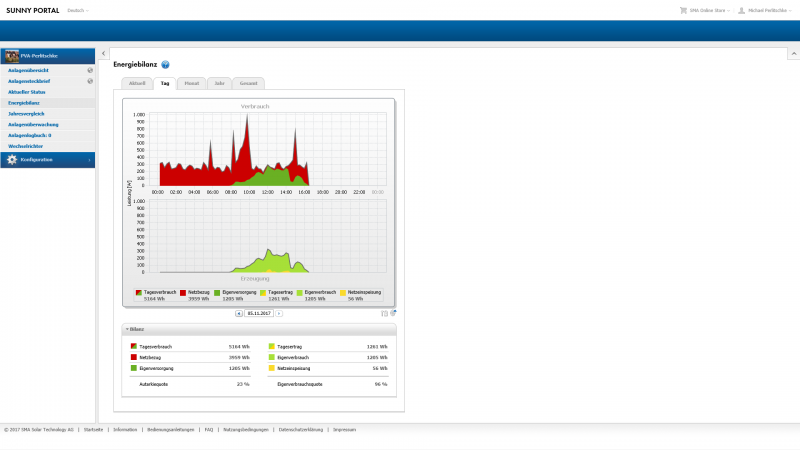The height and width of the screenshot is (450, 800).
Task: Collapse the left sidebar arrow
Action: tap(104, 53)
